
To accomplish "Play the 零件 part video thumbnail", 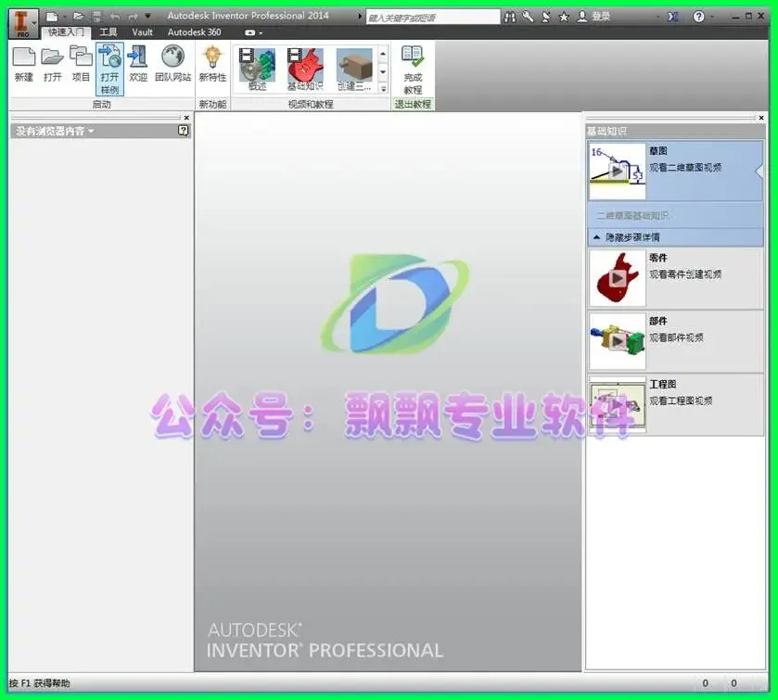I will click(618, 278).
